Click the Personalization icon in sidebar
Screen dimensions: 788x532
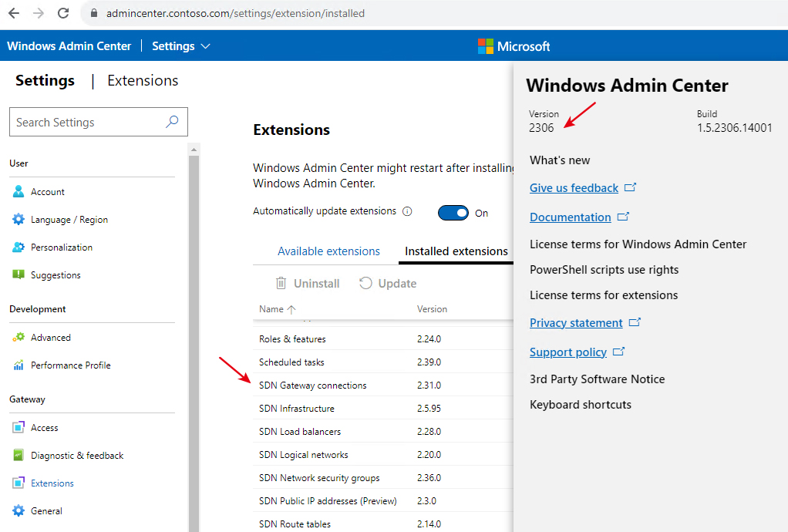(x=18, y=247)
